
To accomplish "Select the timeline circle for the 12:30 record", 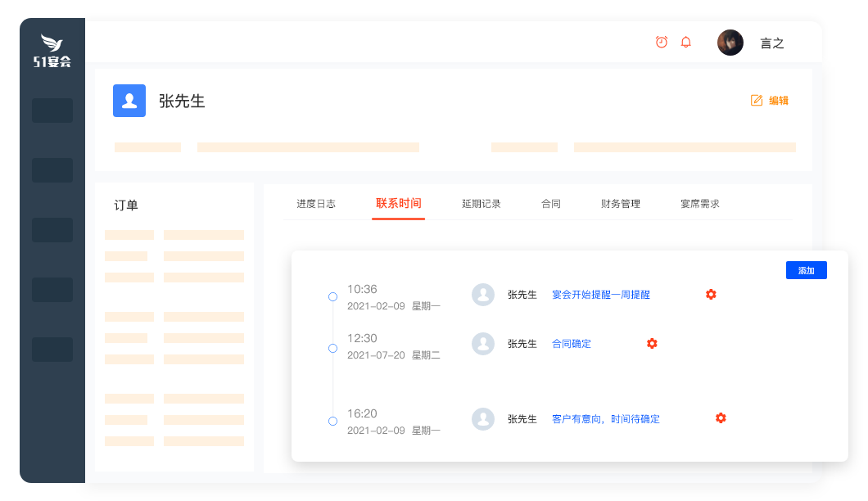I will point(332,348).
